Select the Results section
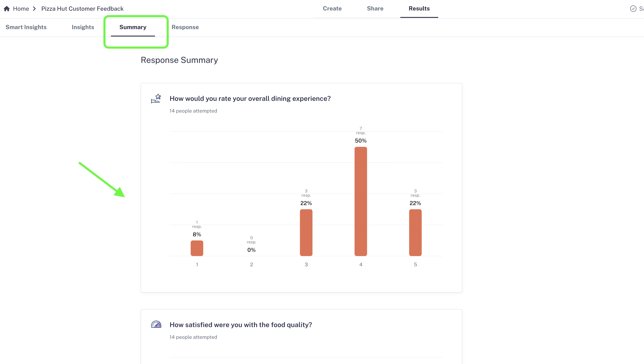The height and width of the screenshot is (364, 644). tap(419, 9)
